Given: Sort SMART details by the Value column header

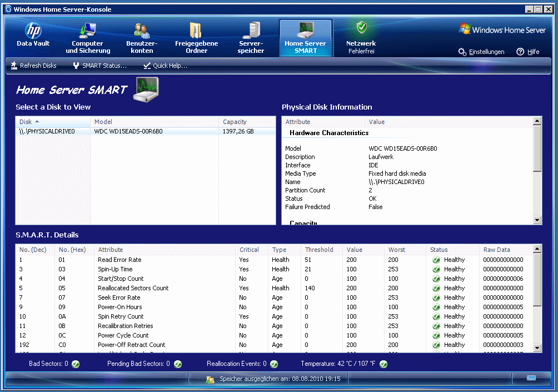Looking at the screenshot, I should pyautogui.click(x=363, y=250).
